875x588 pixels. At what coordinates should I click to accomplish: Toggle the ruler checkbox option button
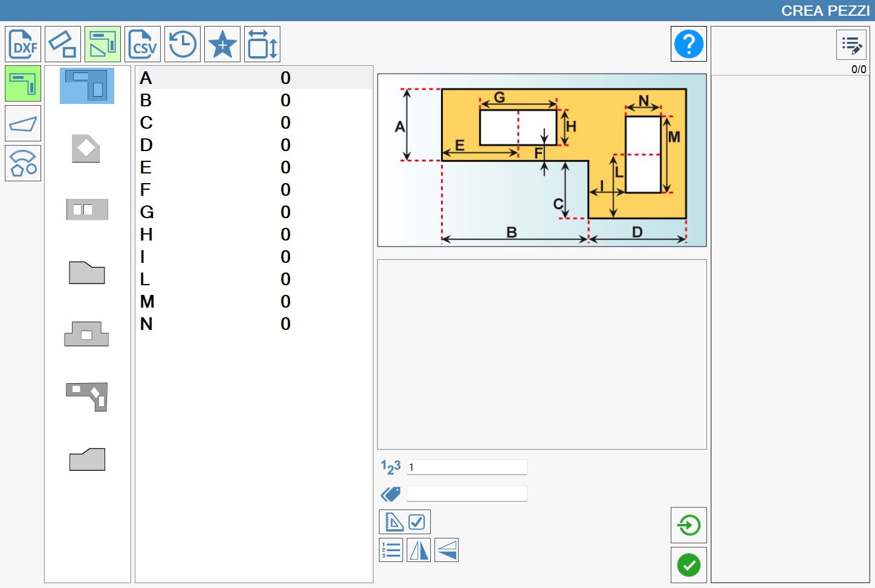click(405, 522)
